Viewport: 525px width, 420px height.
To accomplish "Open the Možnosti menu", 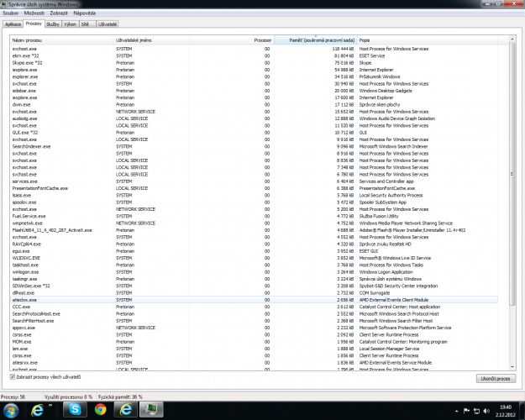I will pyautogui.click(x=34, y=13).
